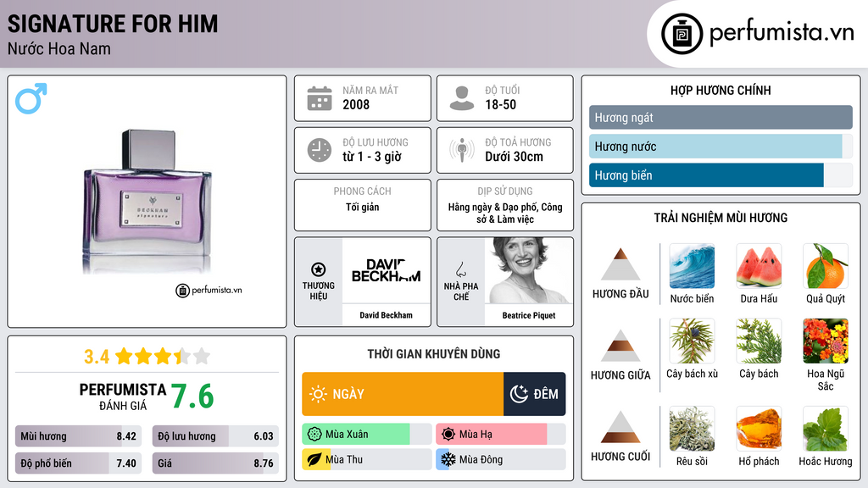Viewport: 868px width, 488px height.
Task: Click the sillage icon beside Độ toả hương
Action: (462, 150)
